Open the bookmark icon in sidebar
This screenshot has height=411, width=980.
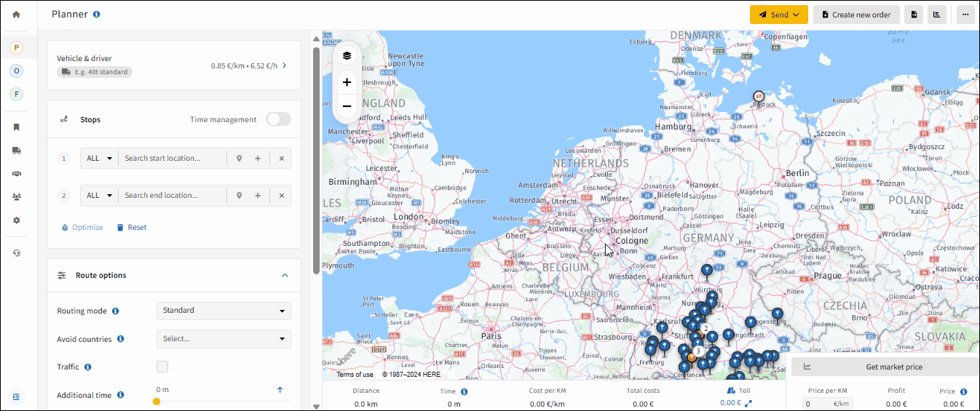point(16,127)
